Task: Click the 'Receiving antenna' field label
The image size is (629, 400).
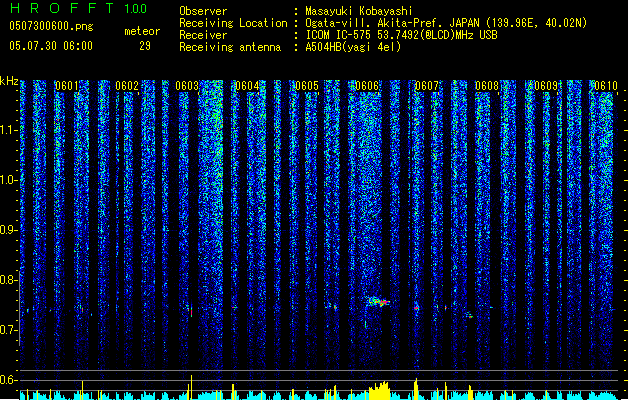Action: pyautogui.click(x=230, y=47)
